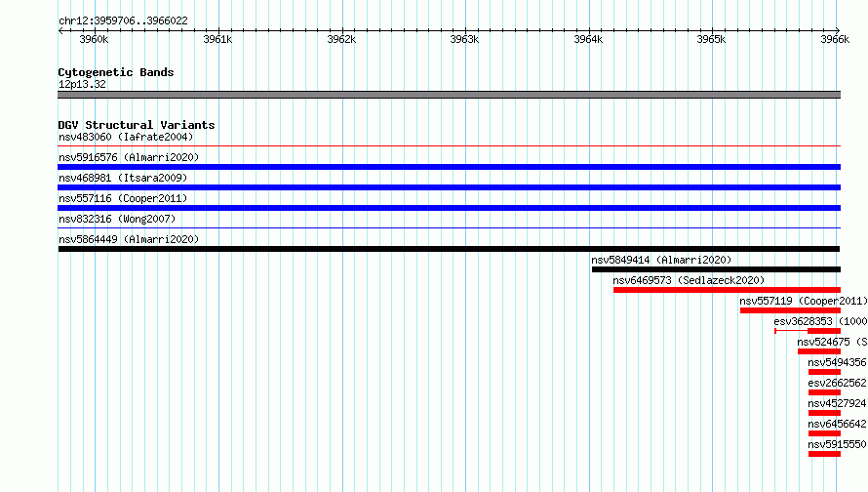
Task: Select the 12p13.32 band label
Action: [x=82, y=84]
